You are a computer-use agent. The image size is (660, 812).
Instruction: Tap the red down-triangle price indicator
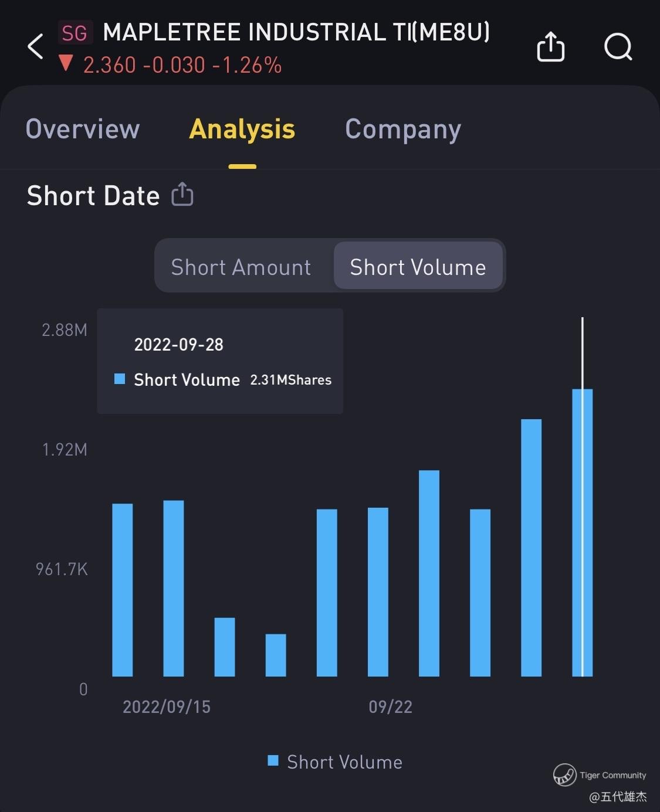66,63
